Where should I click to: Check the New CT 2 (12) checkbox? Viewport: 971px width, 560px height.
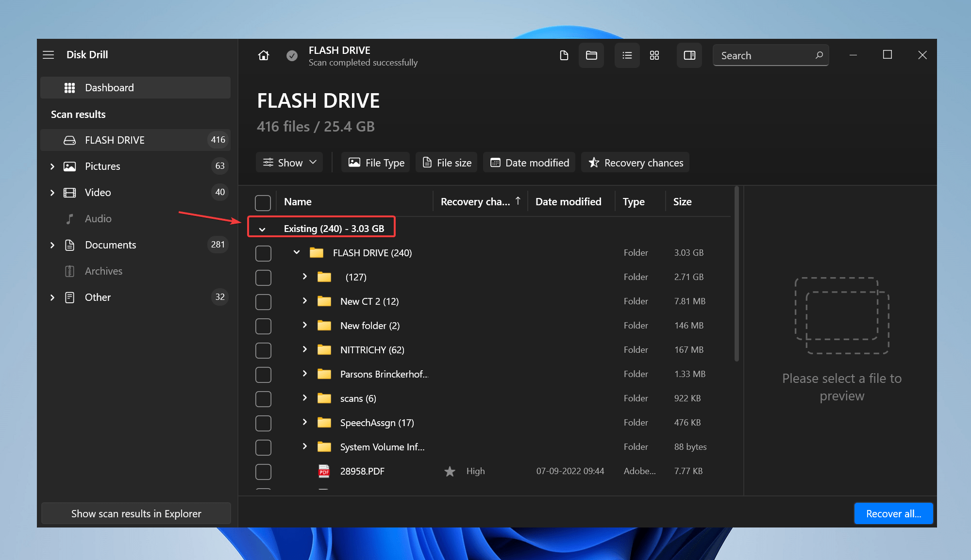(x=263, y=302)
